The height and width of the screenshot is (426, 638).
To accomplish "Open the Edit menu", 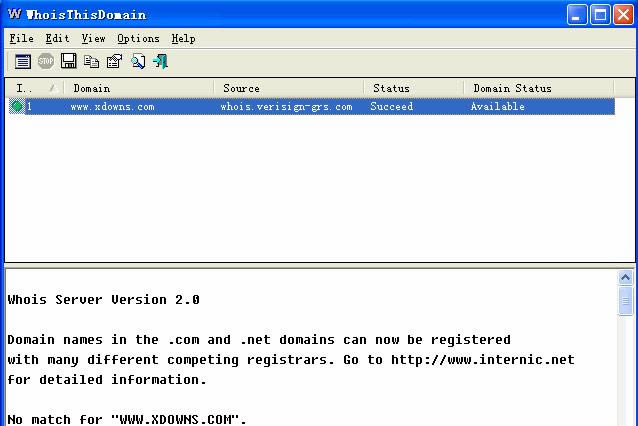I will (57, 38).
